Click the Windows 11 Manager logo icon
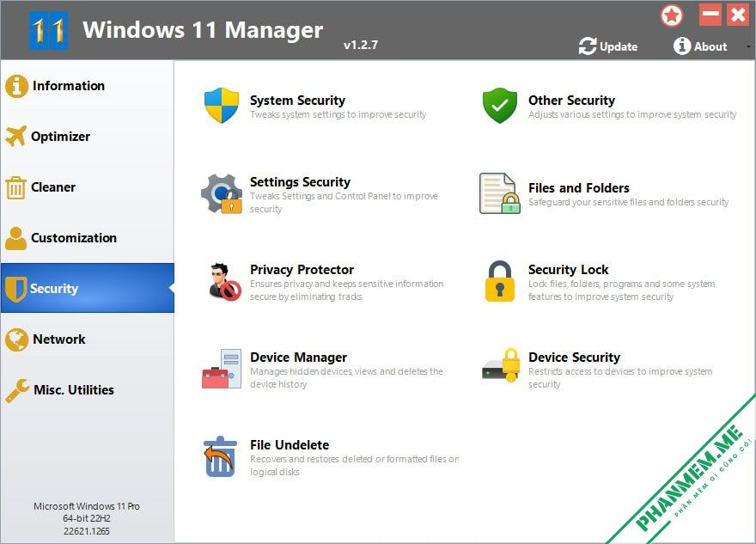The image size is (756, 544). [49, 30]
